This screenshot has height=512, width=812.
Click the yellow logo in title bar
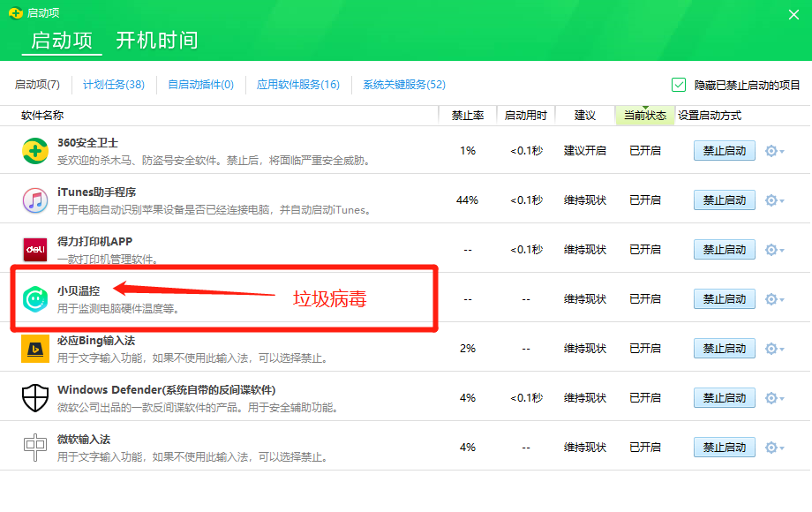(14, 13)
